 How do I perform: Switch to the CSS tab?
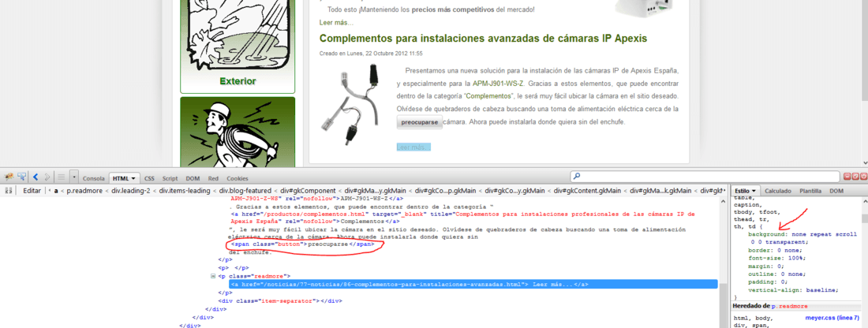pos(149,179)
